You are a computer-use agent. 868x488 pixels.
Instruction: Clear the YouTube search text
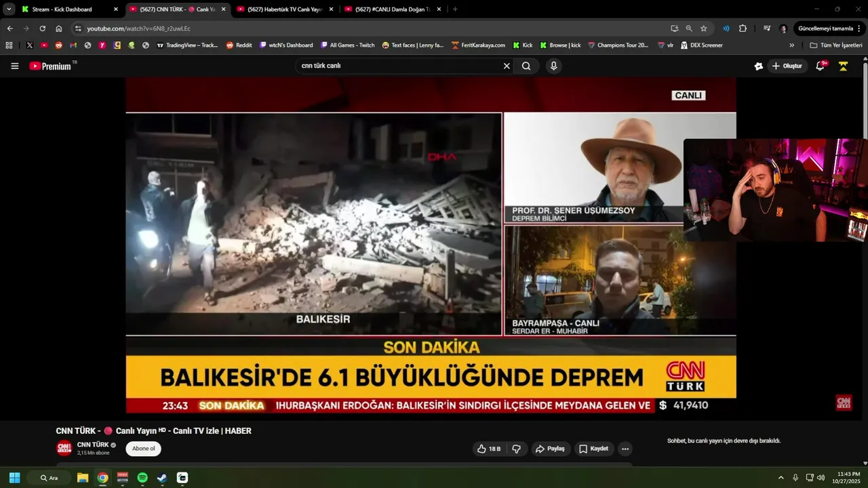click(x=506, y=66)
